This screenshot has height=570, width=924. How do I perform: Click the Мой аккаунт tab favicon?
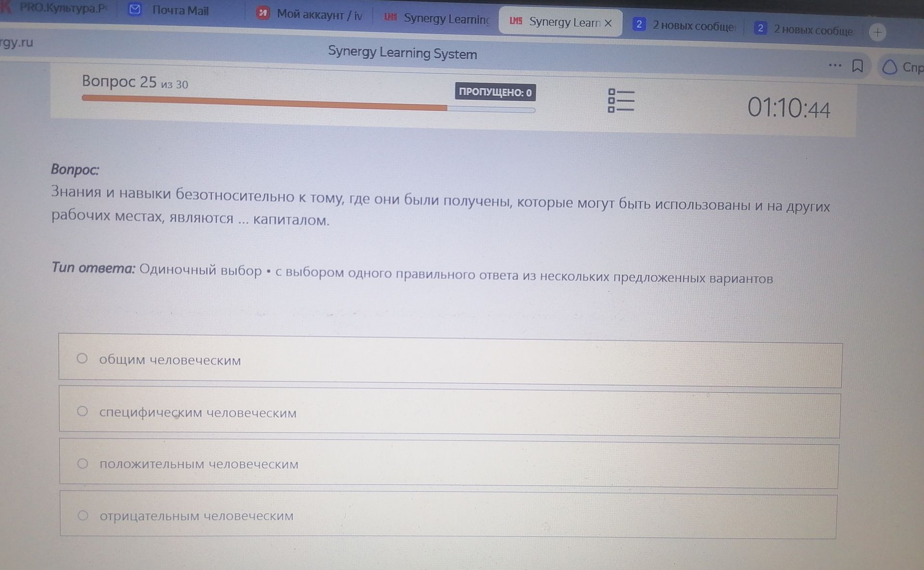point(263,13)
